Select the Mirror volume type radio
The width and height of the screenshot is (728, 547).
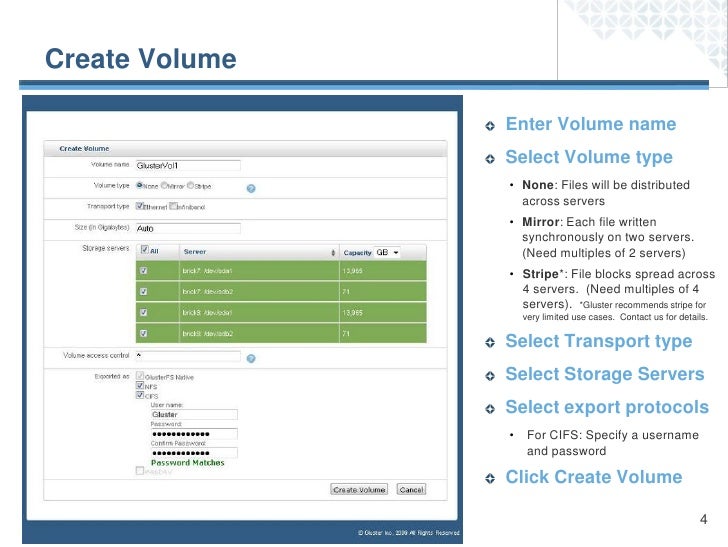click(x=164, y=185)
